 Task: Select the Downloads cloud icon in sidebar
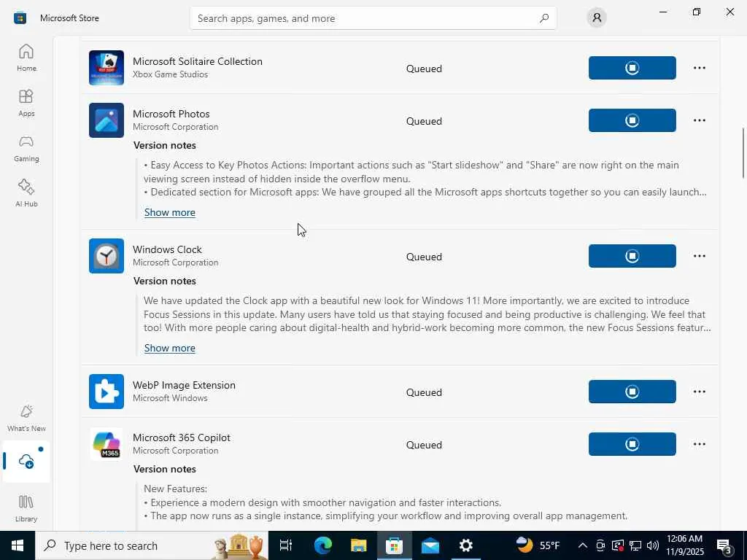click(26, 461)
